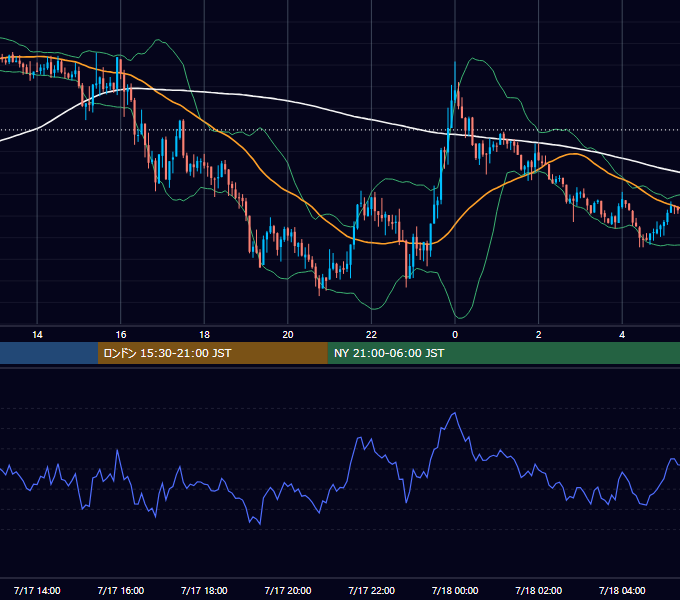This screenshot has height=600, width=680.
Task: Click the 20 hour label on chart axis
Action: (x=288, y=335)
